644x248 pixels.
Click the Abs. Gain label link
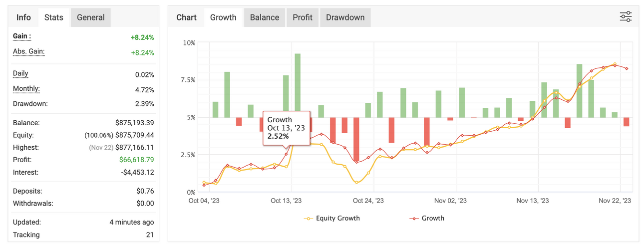point(29,51)
